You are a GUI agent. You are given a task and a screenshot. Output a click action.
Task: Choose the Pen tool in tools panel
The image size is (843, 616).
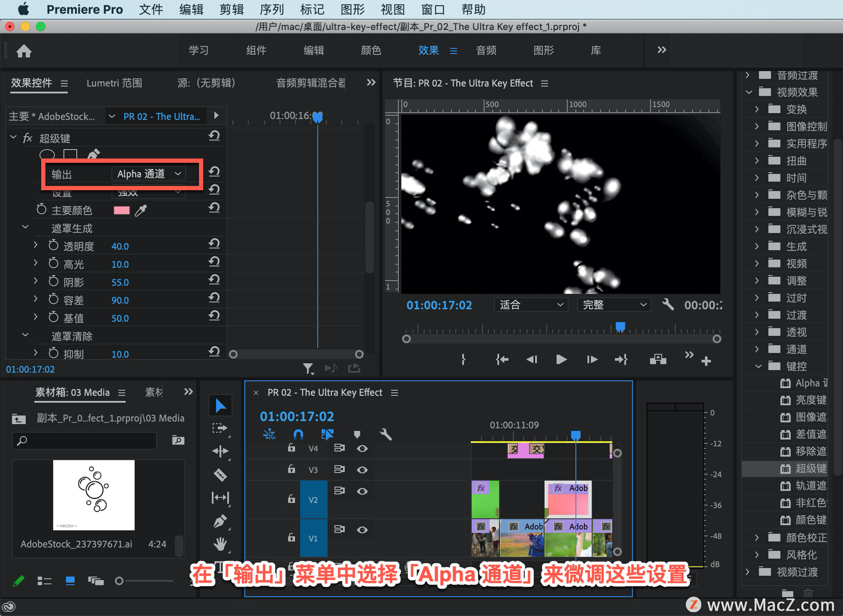pyautogui.click(x=220, y=521)
